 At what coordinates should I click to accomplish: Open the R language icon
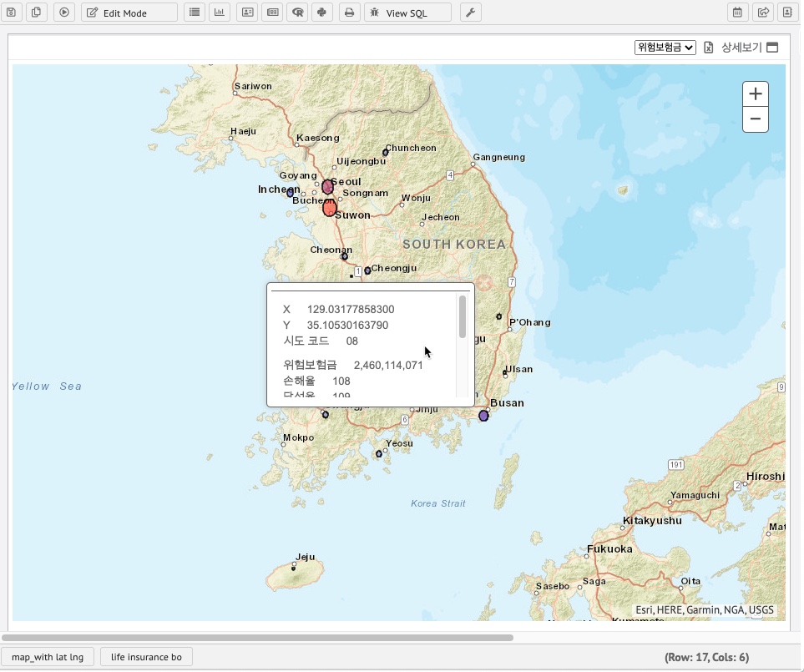pyautogui.click(x=297, y=13)
